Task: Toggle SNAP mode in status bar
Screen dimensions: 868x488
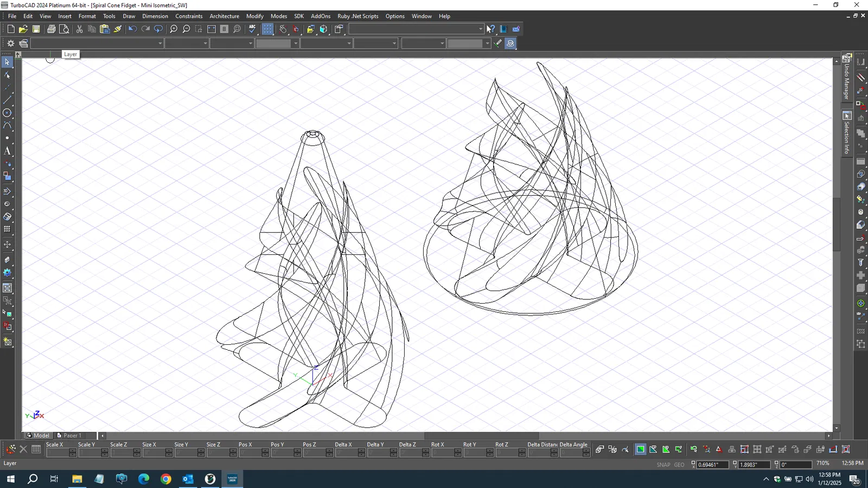Action: coord(663,465)
